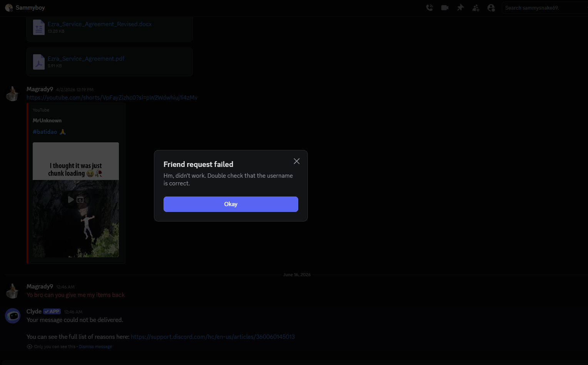Click the 4/2/2026 12:19 PM timestamp
This screenshot has width=588, height=365.
(x=75, y=90)
